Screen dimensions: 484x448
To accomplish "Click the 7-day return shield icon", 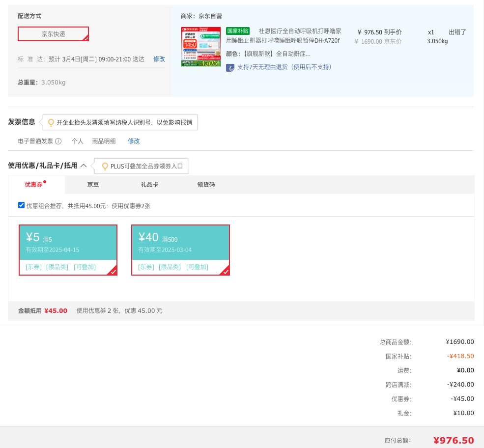I will point(230,68).
